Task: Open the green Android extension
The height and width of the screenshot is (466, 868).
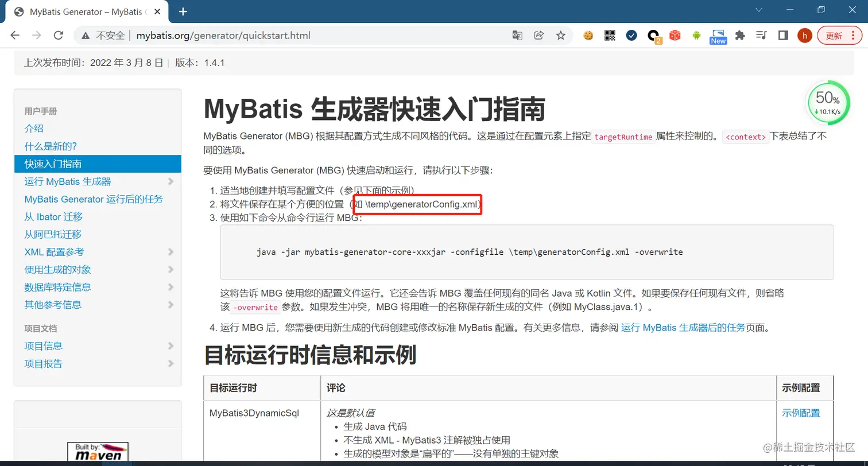Action: (x=697, y=35)
